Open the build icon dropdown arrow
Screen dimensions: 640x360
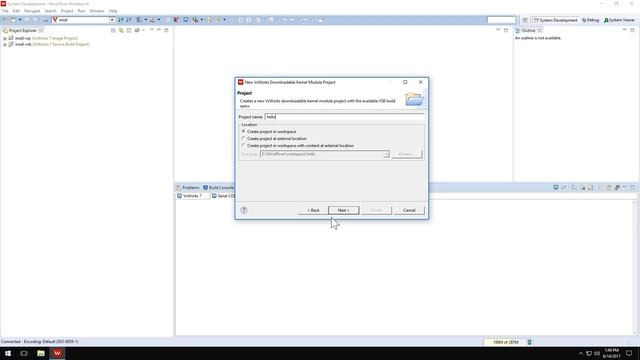pyautogui.click(x=145, y=20)
